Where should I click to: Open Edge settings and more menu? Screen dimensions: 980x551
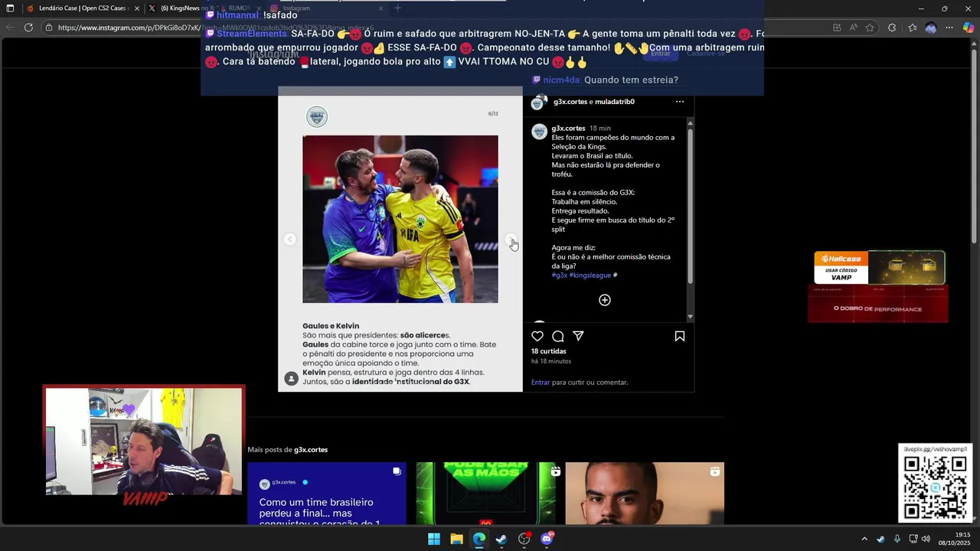949,28
